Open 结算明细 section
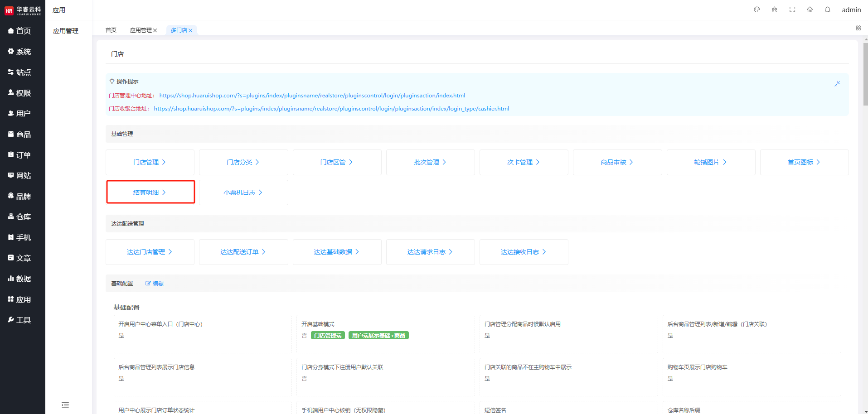 [150, 193]
